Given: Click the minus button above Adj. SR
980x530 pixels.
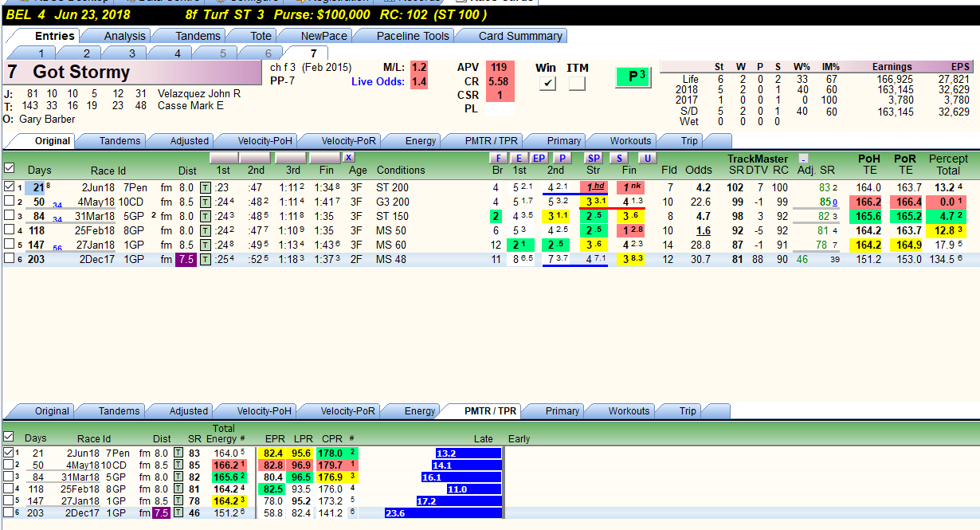Looking at the screenshot, I should tap(803, 158).
